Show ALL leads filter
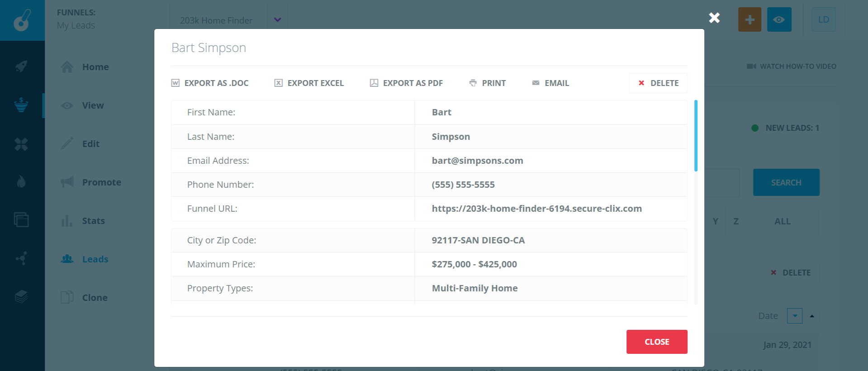The width and height of the screenshot is (868, 371). point(783,221)
